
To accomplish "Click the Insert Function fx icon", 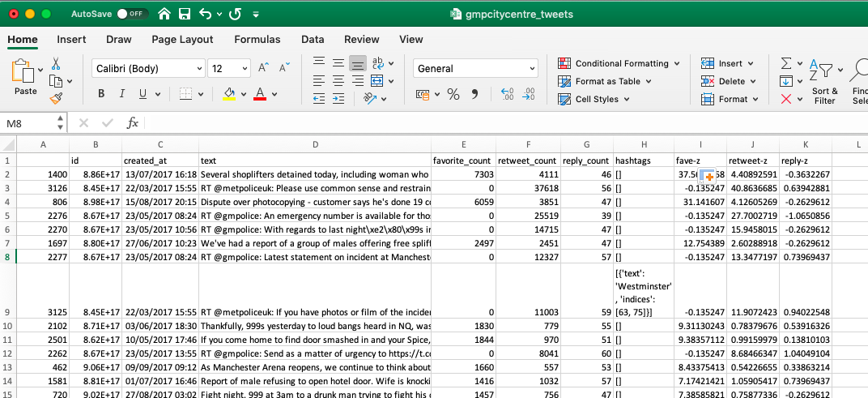I will [x=133, y=123].
